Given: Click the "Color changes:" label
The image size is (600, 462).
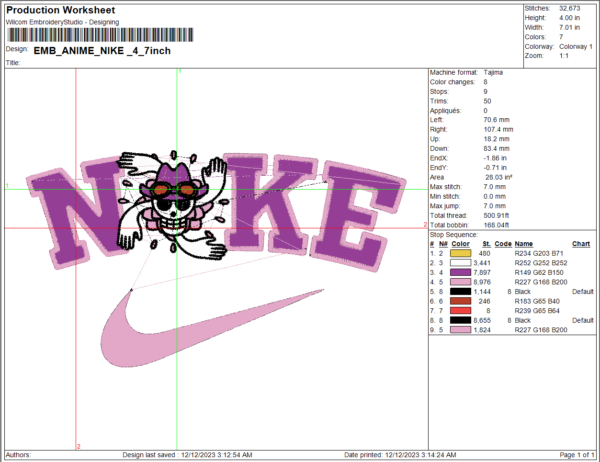Looking at the screenshot, I should click(452, 82).
